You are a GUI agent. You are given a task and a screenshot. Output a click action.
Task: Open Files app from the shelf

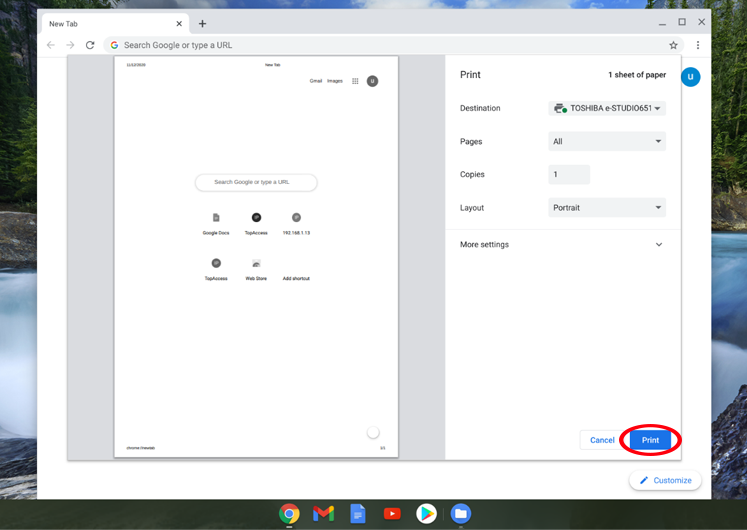click(460, 513)
